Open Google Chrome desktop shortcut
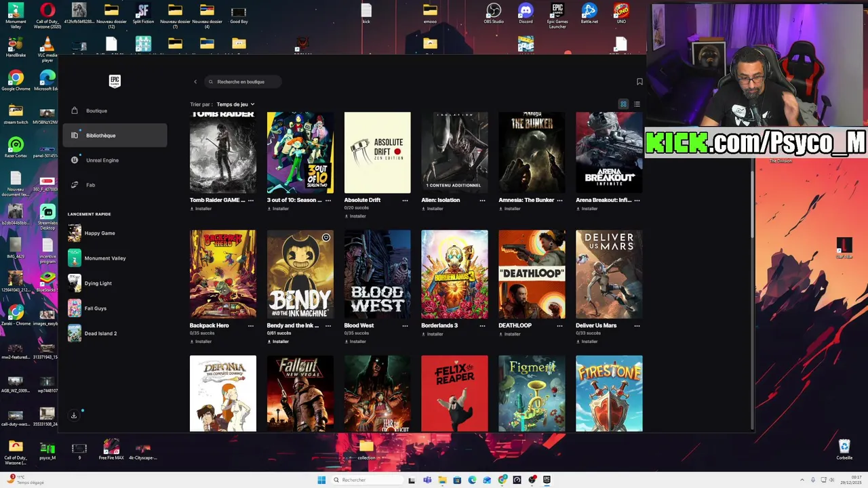The width and height of the screenshot is (868, 488). (x=16, y=80)
